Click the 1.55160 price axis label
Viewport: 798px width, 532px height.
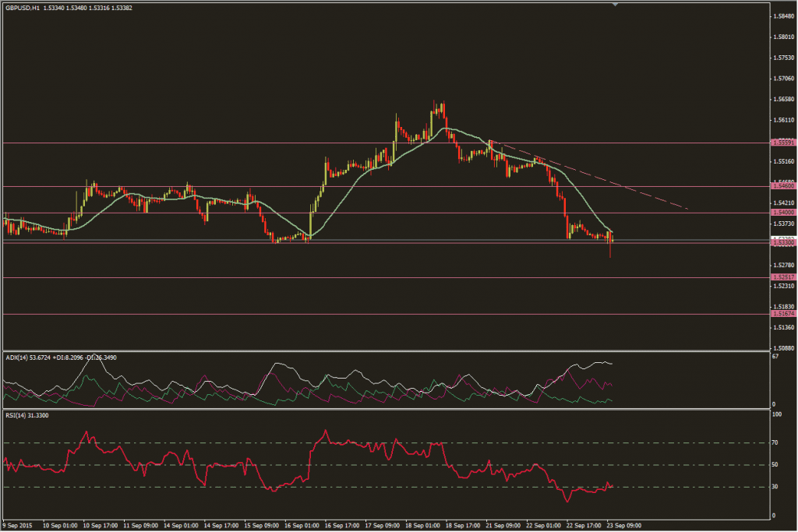coord(784,162)
